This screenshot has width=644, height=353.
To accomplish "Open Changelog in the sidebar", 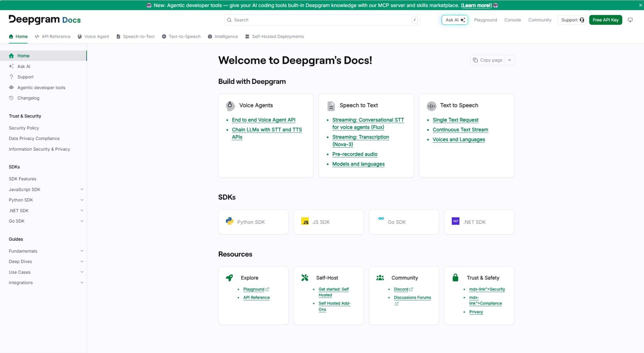I will (x=28, y=98).
